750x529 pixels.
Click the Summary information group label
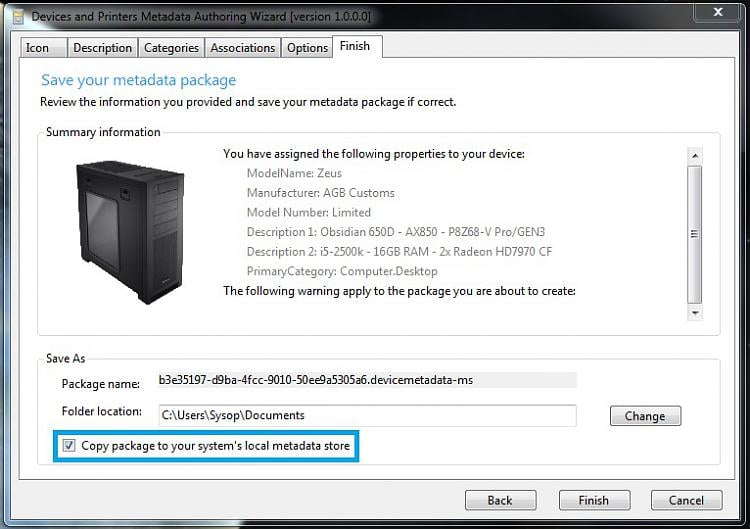point(103,132)
